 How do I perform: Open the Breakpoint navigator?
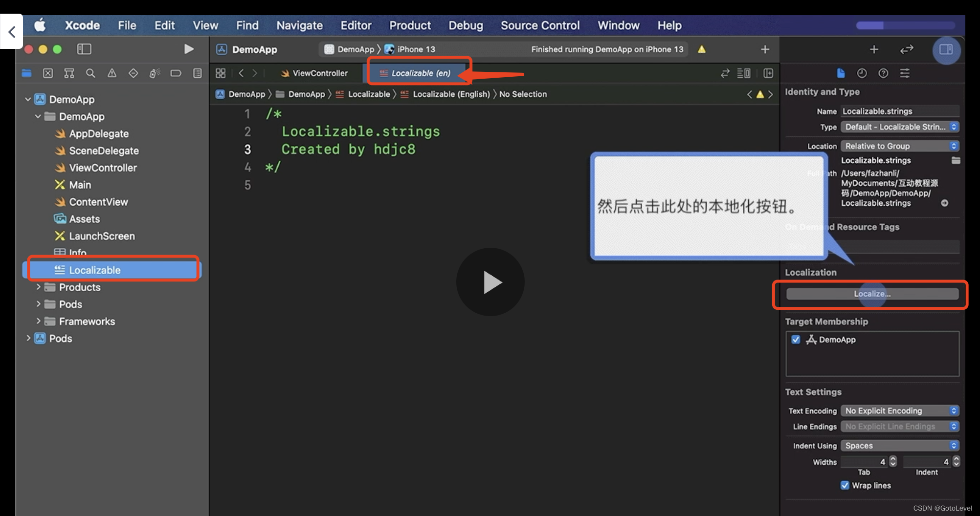(176, 73)
